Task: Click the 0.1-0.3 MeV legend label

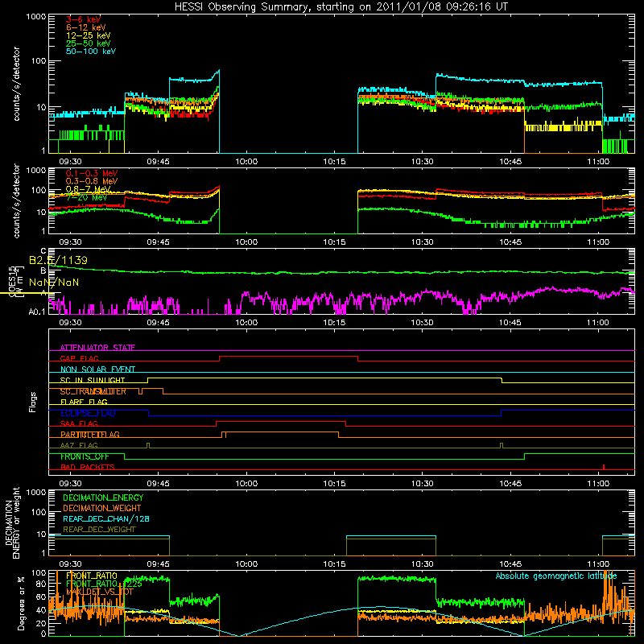Action: coord(92,173)
